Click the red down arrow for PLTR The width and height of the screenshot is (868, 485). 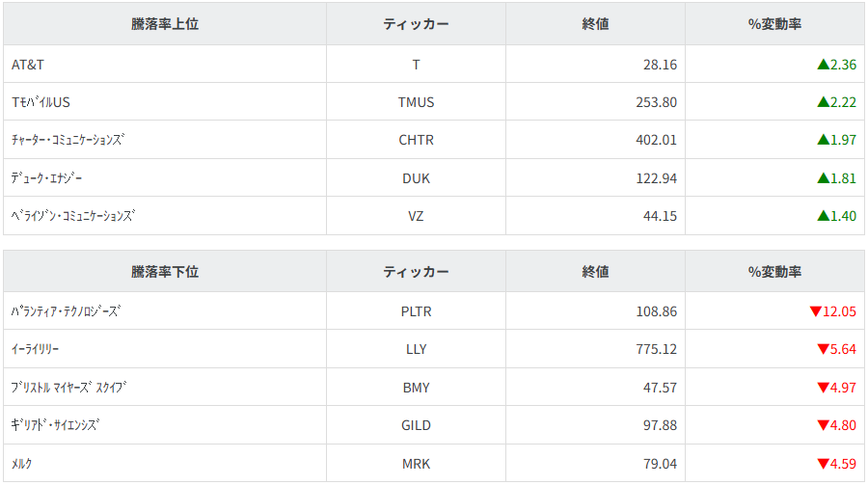click(x=815, y=311)
